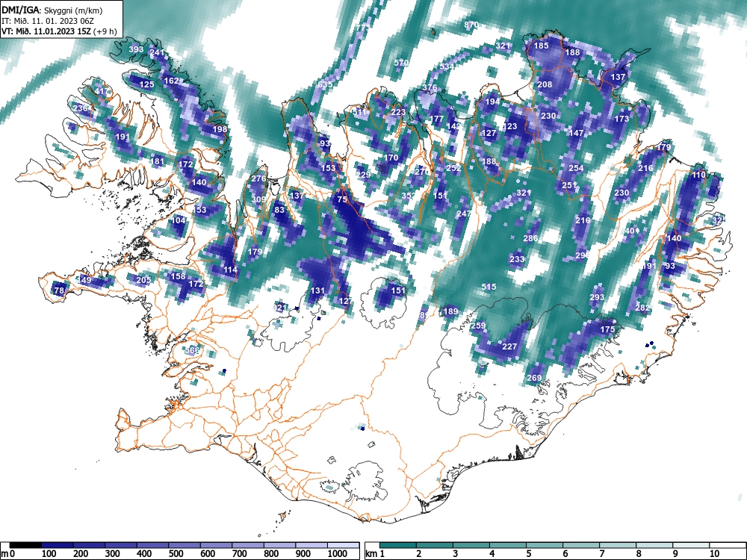Click the visibility value 269
The image size is (747, 560).
pos(534,378)
